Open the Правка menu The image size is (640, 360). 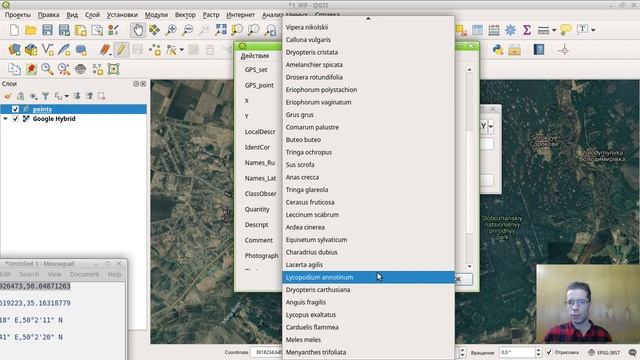pyautogui.click(x=49, y=15)
